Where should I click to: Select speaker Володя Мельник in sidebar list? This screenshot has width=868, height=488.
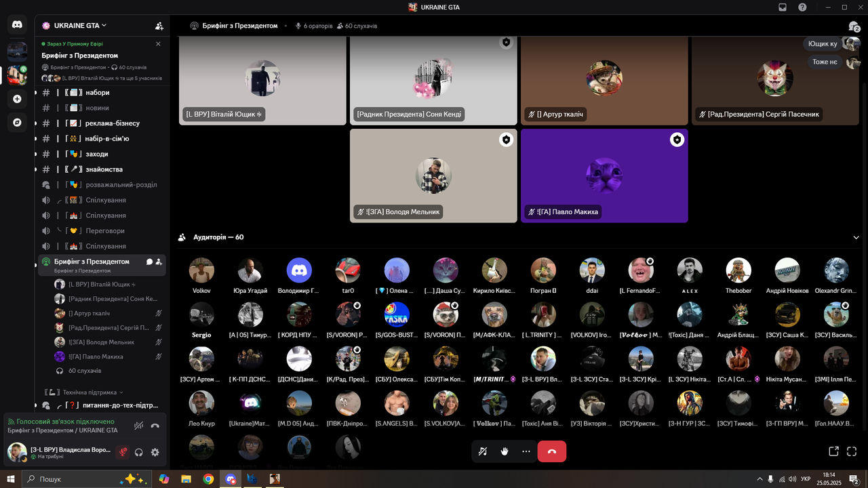point(108,342)
